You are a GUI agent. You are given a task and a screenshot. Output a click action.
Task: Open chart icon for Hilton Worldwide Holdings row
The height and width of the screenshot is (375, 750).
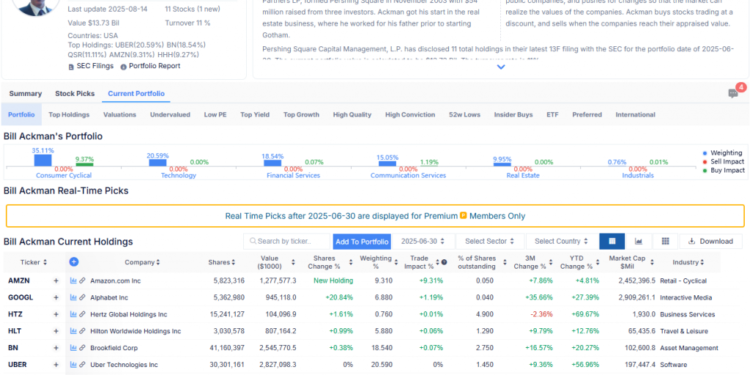click(73, 331)
